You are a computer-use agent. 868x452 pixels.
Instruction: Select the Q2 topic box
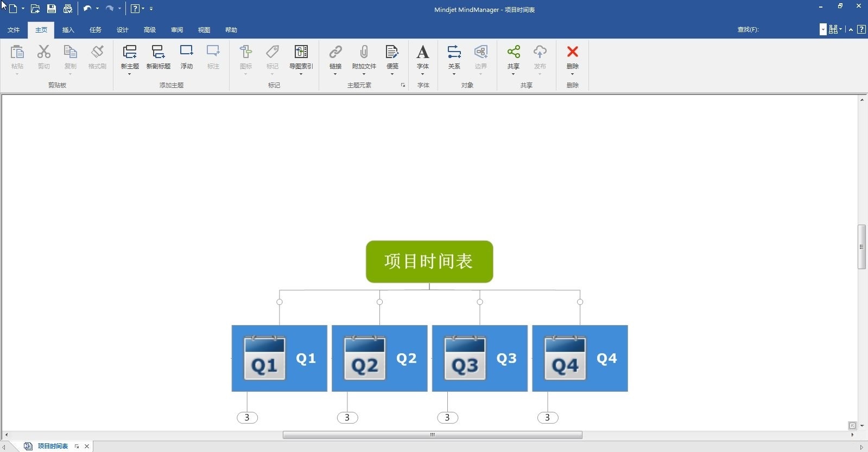pyautogui.click(x=379, y=358)
